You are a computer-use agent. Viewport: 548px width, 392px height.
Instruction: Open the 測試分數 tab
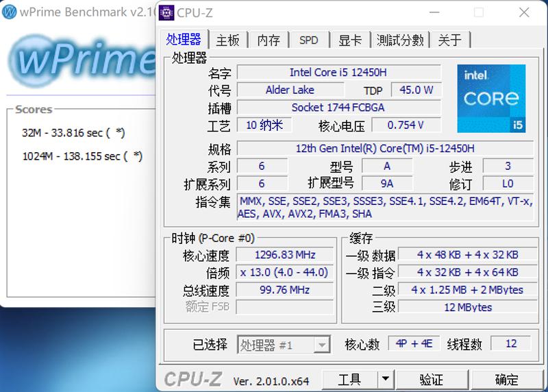click(x=400, y=40)
